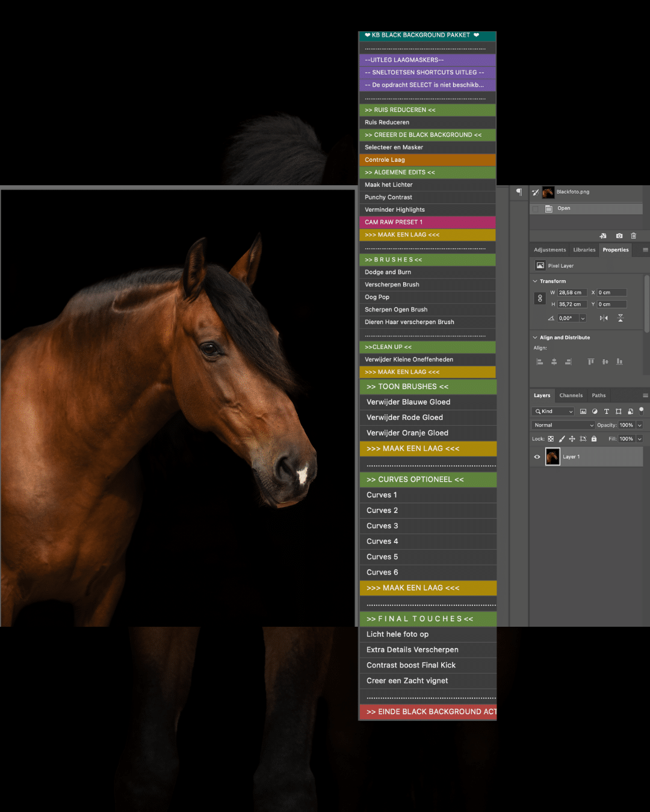The image size is (650, 812).
Task: Click flip vertical icon in Transform
Action: (x=621, y=318)
